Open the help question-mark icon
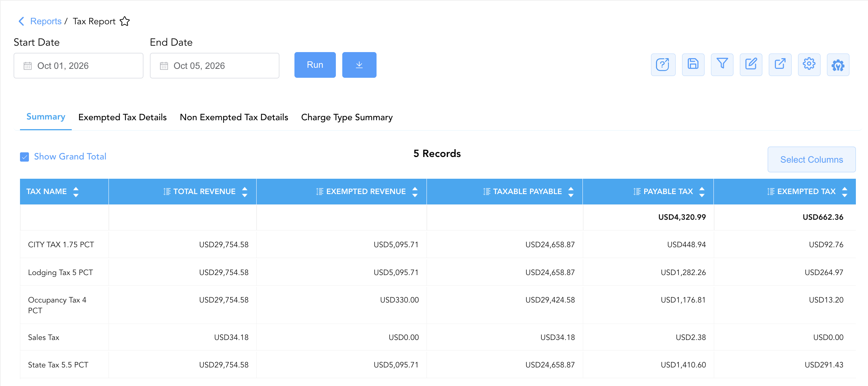 tap(663, 65)
